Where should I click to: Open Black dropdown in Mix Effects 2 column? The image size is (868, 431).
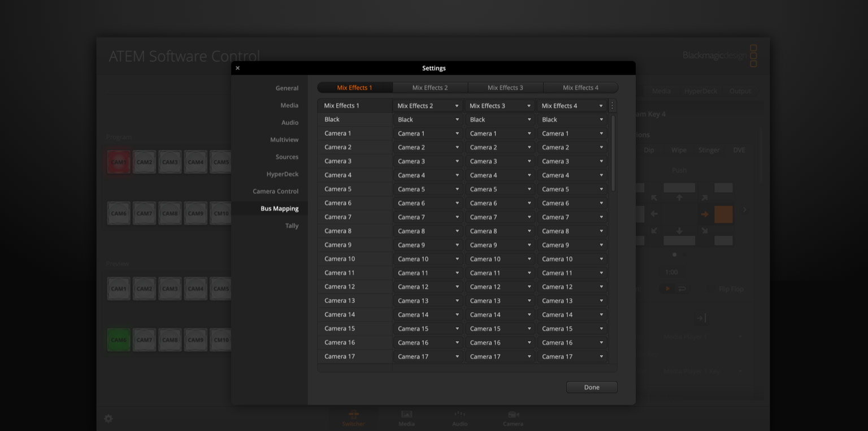[x=428, y=120]
